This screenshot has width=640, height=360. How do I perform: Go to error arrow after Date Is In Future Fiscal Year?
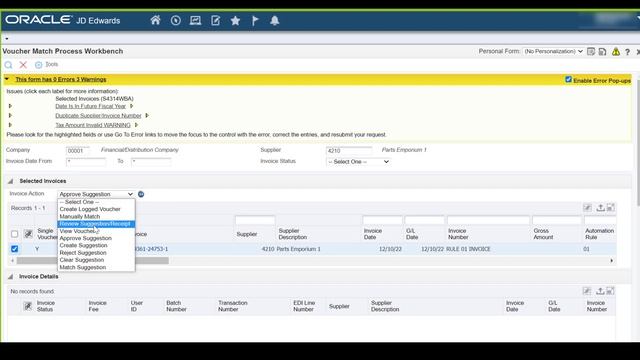(131, 106)
